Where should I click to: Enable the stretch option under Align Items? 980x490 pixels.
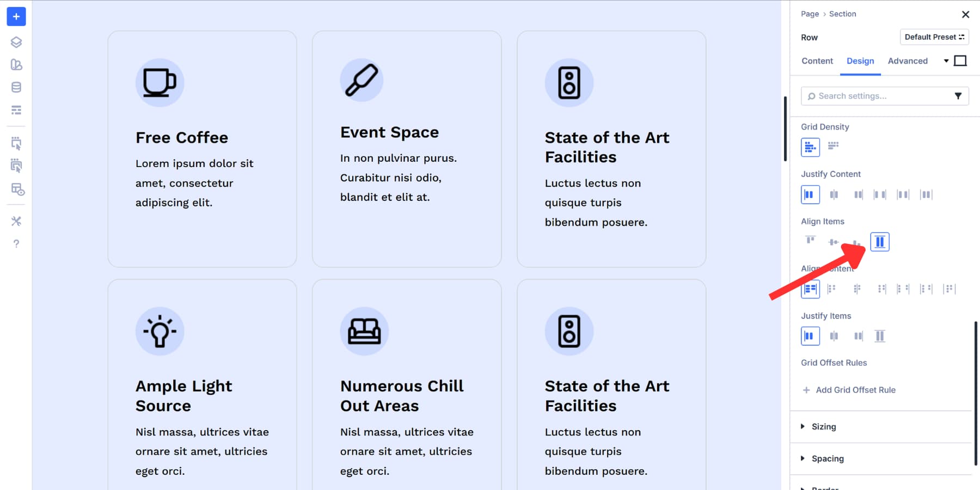click(x=880, y=241)
